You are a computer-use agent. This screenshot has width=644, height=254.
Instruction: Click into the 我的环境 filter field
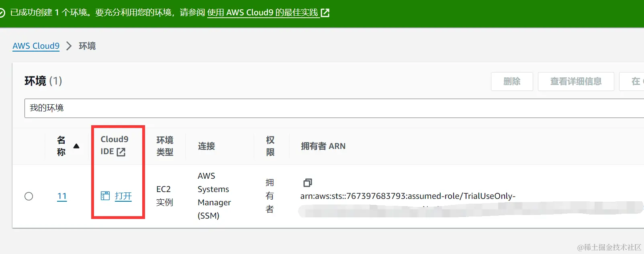(334, 108)
